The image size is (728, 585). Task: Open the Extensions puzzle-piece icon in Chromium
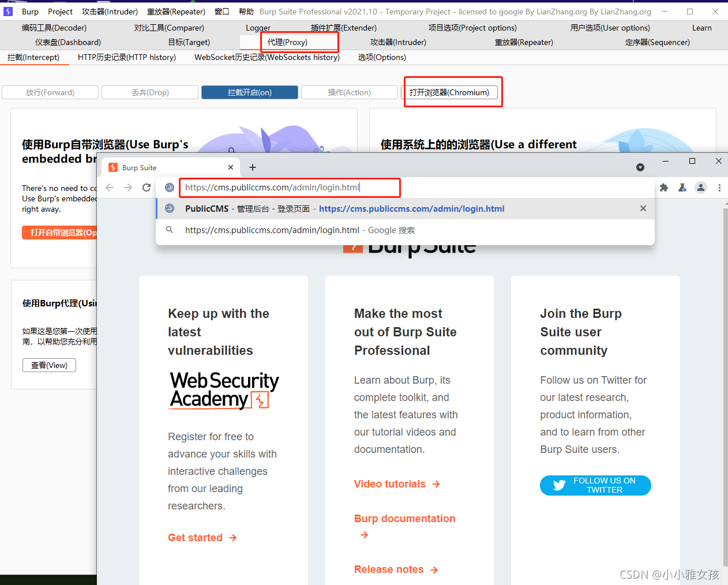pyautogui.click(x=664, y=187)
